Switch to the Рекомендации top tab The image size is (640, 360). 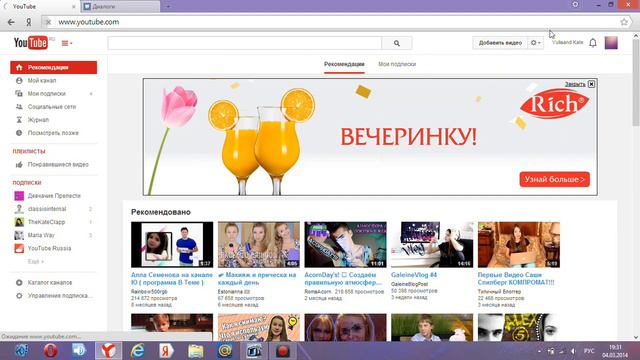(x=344, y=64)
